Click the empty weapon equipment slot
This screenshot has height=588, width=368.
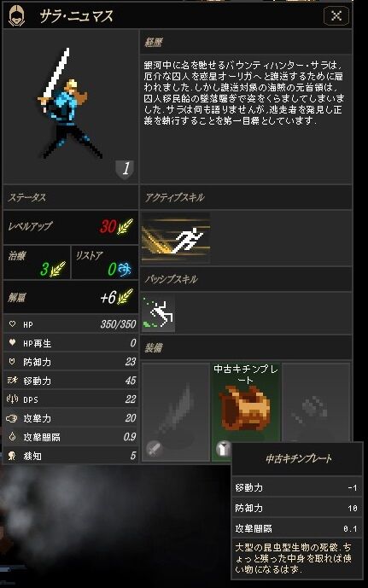[175, 411]
